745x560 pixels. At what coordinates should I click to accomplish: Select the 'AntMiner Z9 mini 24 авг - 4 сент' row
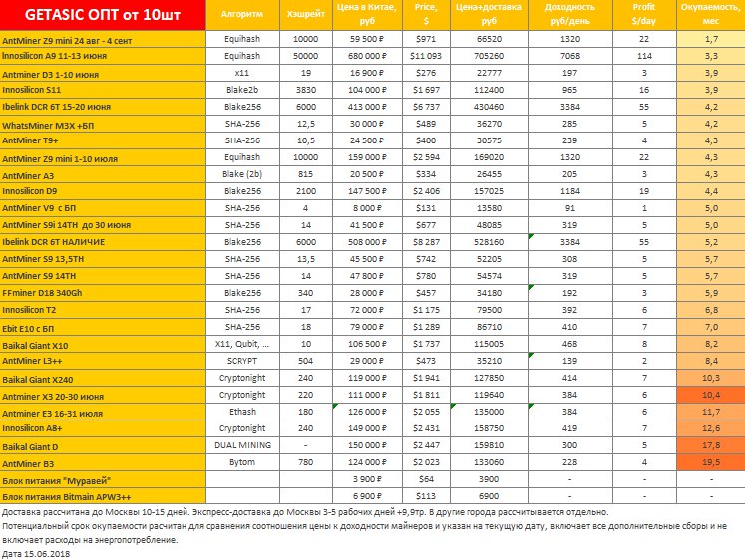373,39
